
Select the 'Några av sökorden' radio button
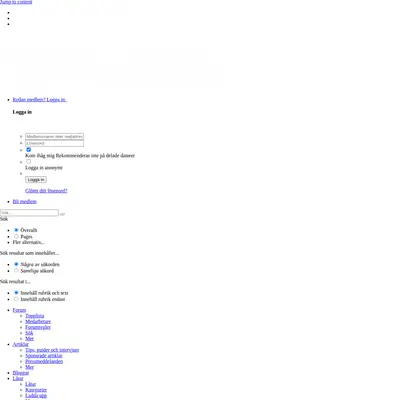point(16,264)
